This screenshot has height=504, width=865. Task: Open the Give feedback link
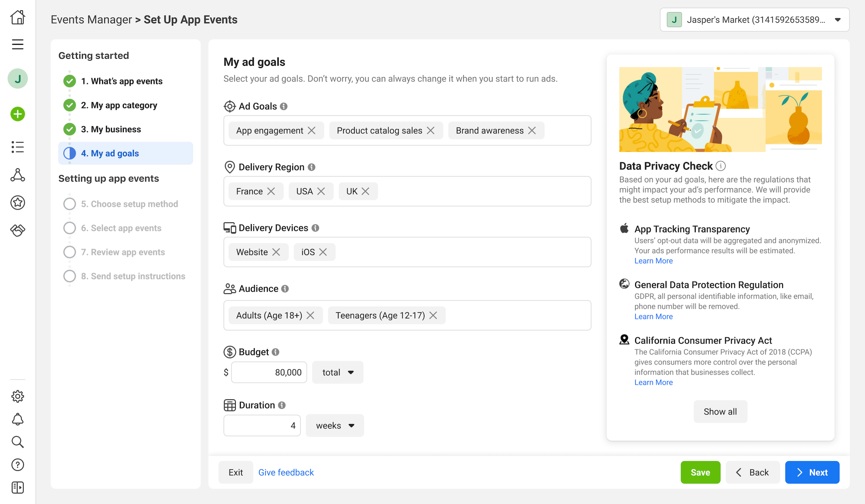286,472
